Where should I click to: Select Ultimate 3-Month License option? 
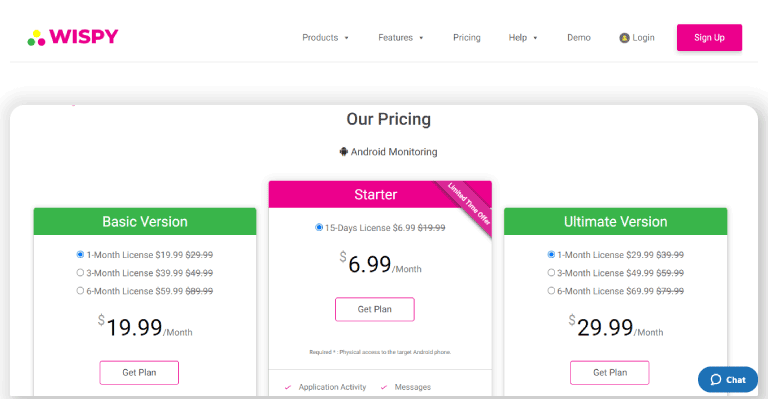point(551,273)
